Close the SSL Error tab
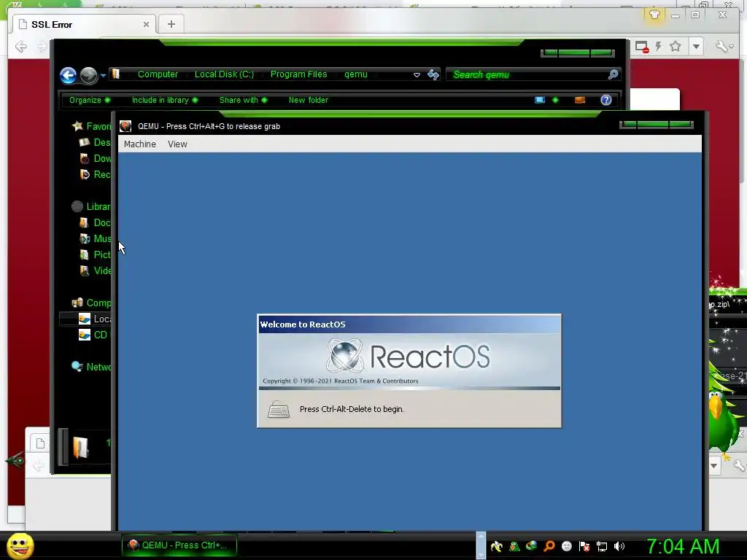Image resolution: width=747 pixels, height=560 pixels. click(146, 24)
